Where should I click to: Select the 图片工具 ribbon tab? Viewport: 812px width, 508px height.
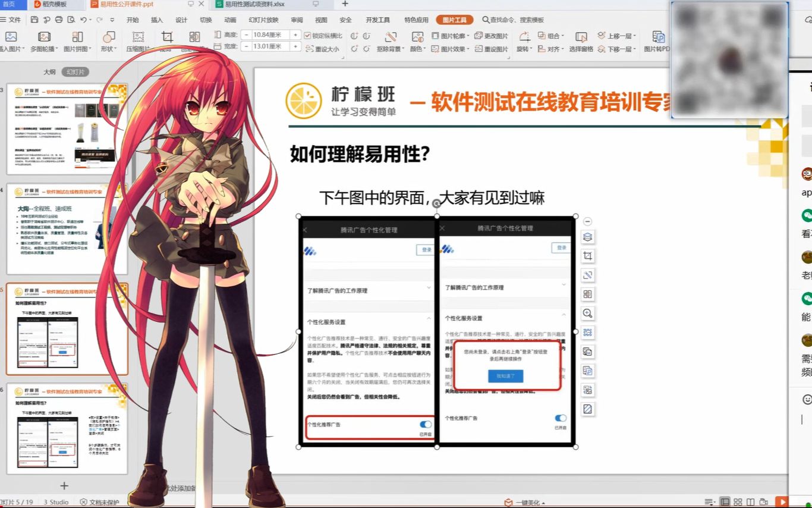[x=455, y=20]
